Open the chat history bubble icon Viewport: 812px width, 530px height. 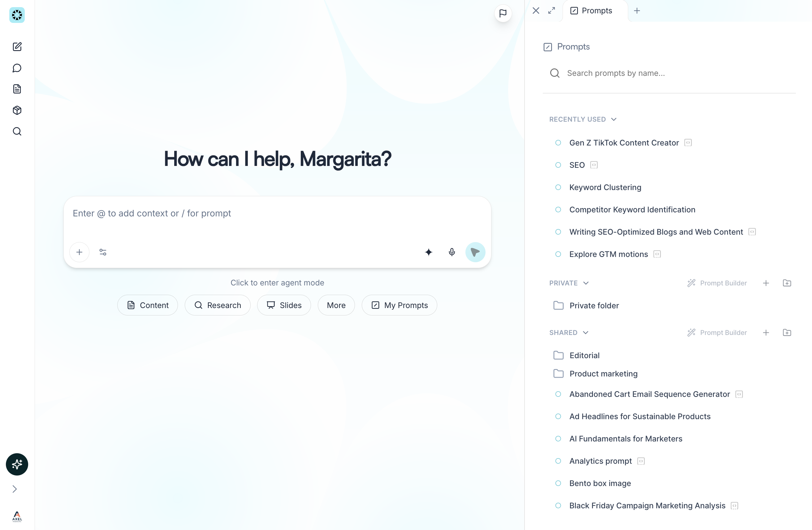[x=17, y=68]
